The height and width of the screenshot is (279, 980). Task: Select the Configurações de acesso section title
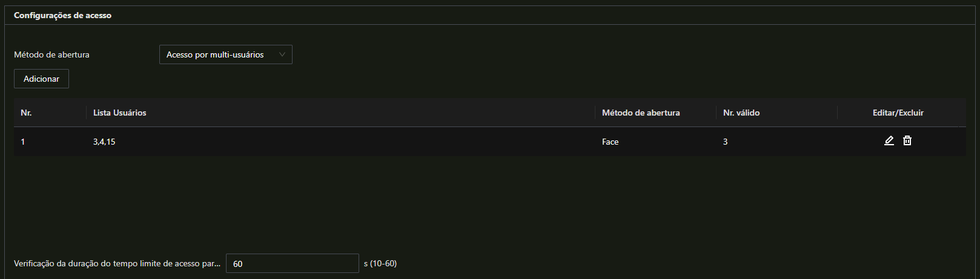[62, 15]
